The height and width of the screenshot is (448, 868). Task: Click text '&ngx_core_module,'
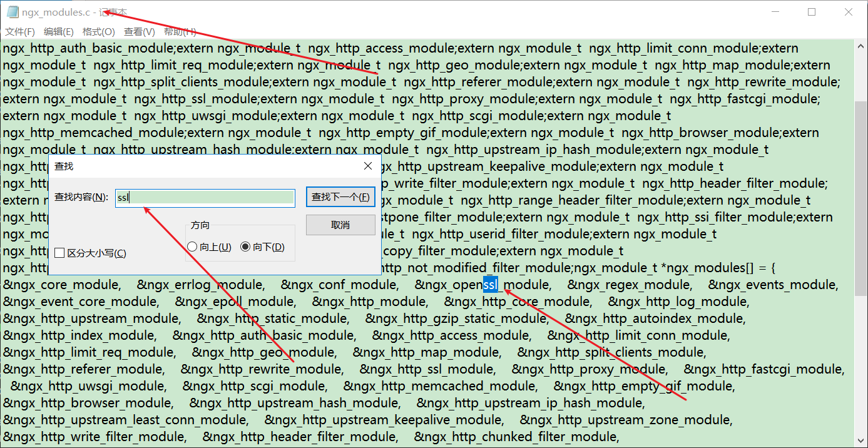[x=62, y=285]
